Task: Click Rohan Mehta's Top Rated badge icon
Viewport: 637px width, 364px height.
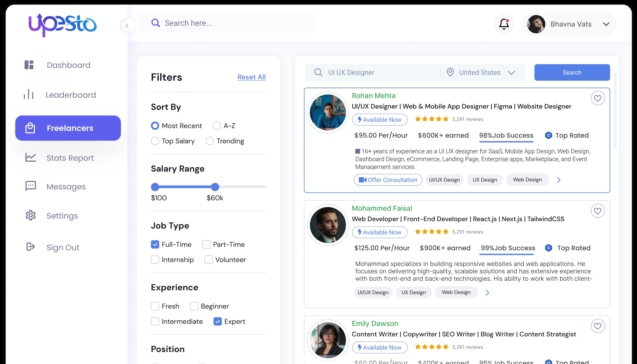Action: click(548, 135)
